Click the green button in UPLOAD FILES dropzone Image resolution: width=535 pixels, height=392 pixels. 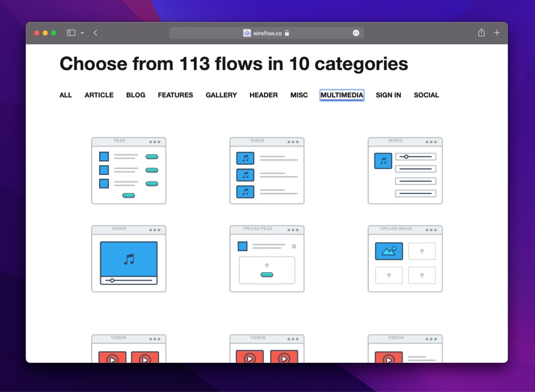pos(267,275)
